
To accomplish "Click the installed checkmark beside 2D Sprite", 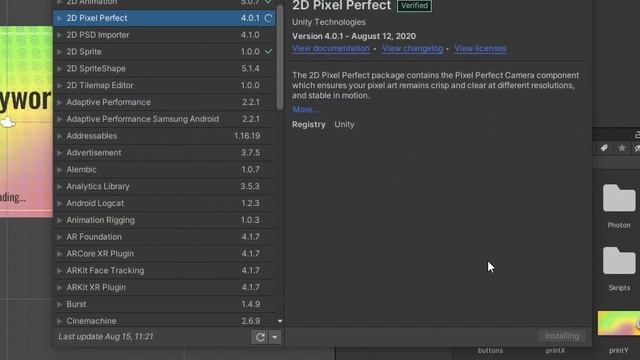I will pos(268,51).
